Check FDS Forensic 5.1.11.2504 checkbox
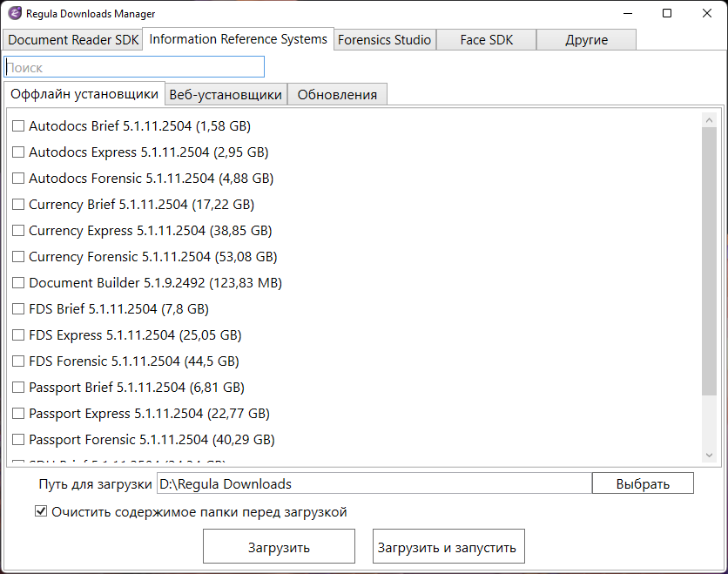The width and height of the screenshot is (728, 574). 18,361
